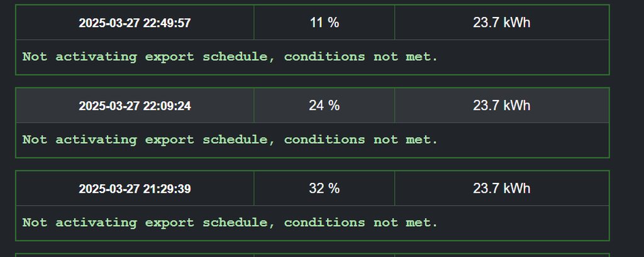
Task: Click "Not activating" in the 22:09:24 log message
Action: tap(79, 139)
